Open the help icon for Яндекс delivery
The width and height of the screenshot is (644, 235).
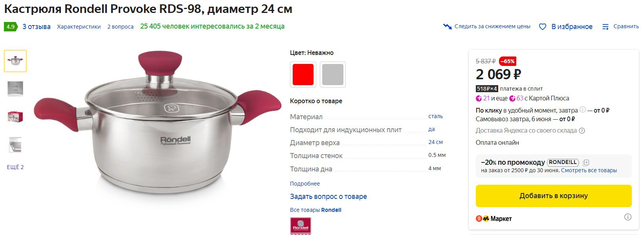click(x=582, y=131)
